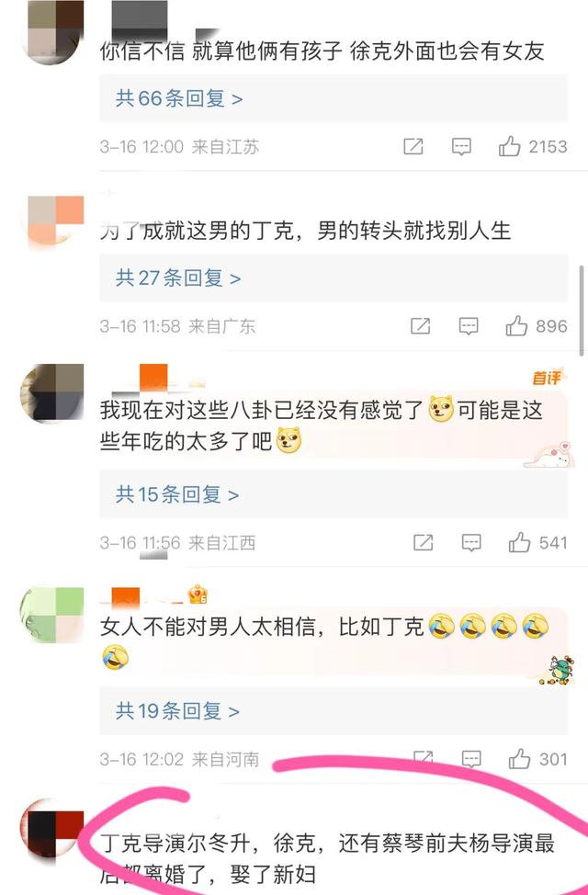Tap the 首评 badge on the comment
The height and width of the screenshot is (895, 588).
pos(547,378)
